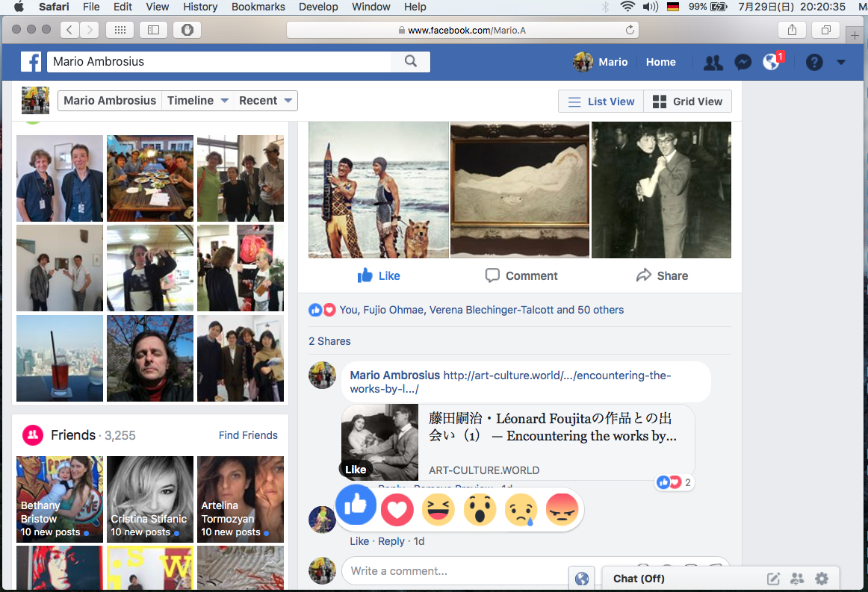Viewport: 868px width, 592px height.
Task: Click the Safari forward arrow
Action: [89, 30]
